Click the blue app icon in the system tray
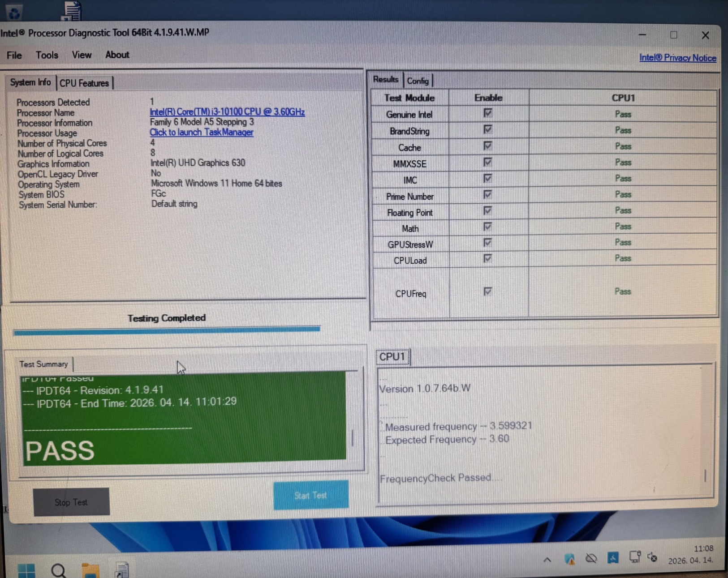The image size is (728, 578). tap(612, 558)
